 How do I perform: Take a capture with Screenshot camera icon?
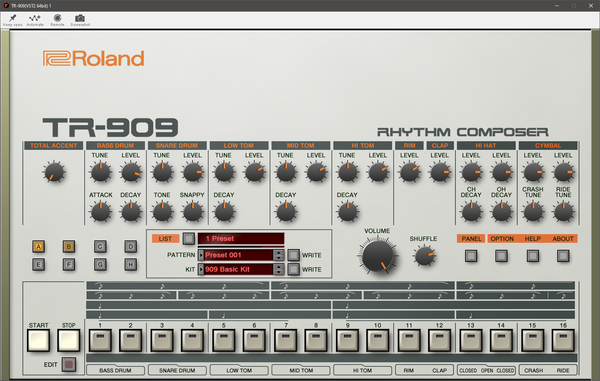coord(80,18)
